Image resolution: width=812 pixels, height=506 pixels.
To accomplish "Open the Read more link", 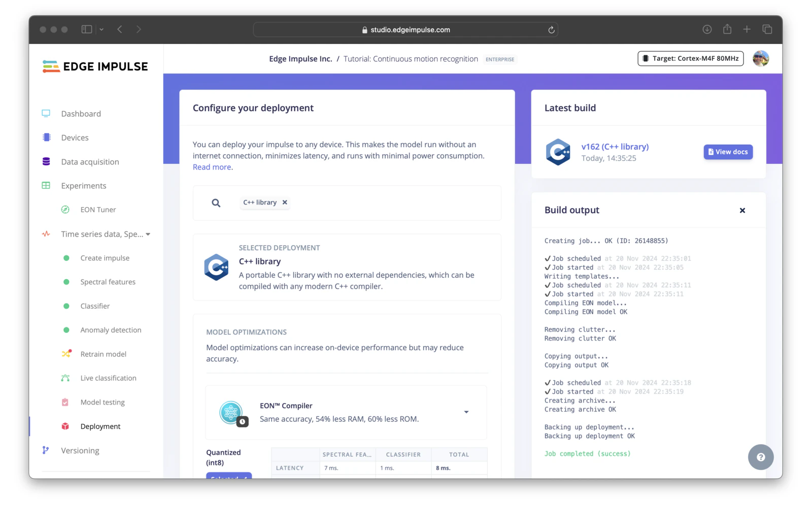I will pos(211,166).
